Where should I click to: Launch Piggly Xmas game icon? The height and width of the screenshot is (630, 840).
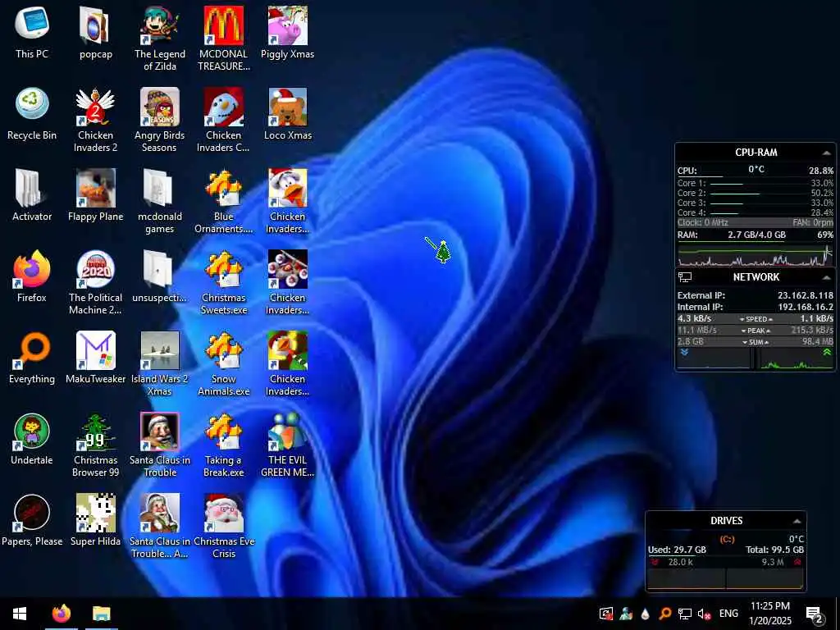(x=288, y=32)
